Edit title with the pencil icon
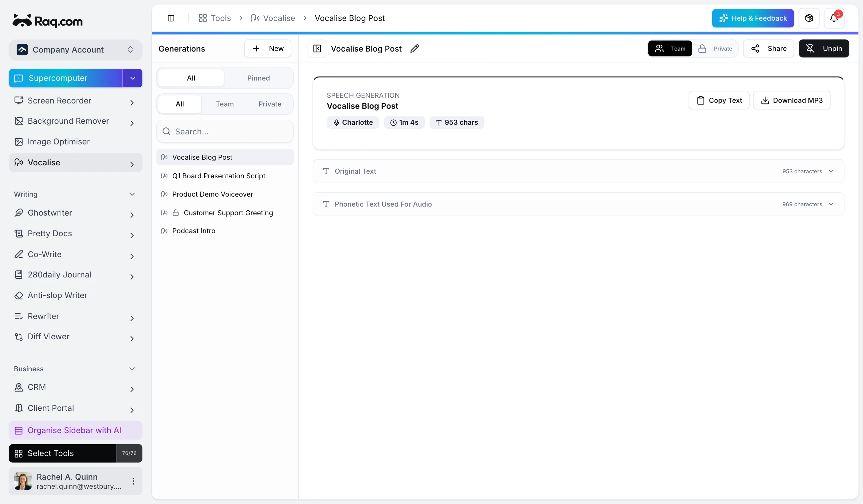 pos(415,49)
